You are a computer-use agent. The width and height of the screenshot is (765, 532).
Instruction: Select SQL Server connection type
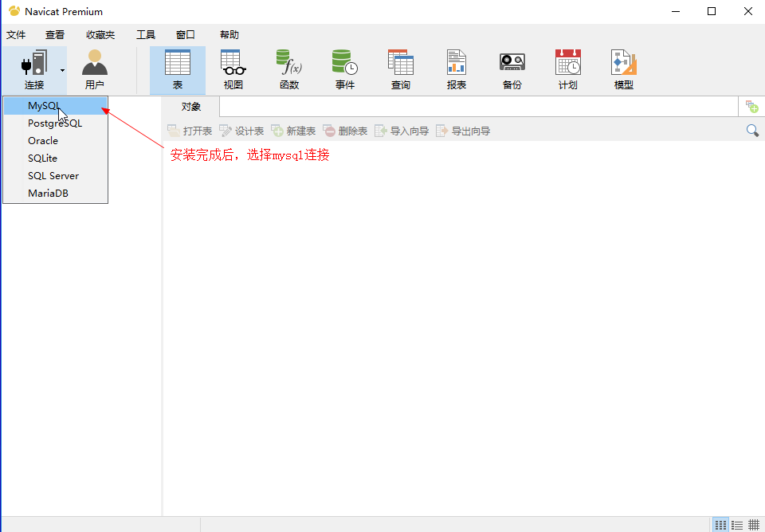53,176
